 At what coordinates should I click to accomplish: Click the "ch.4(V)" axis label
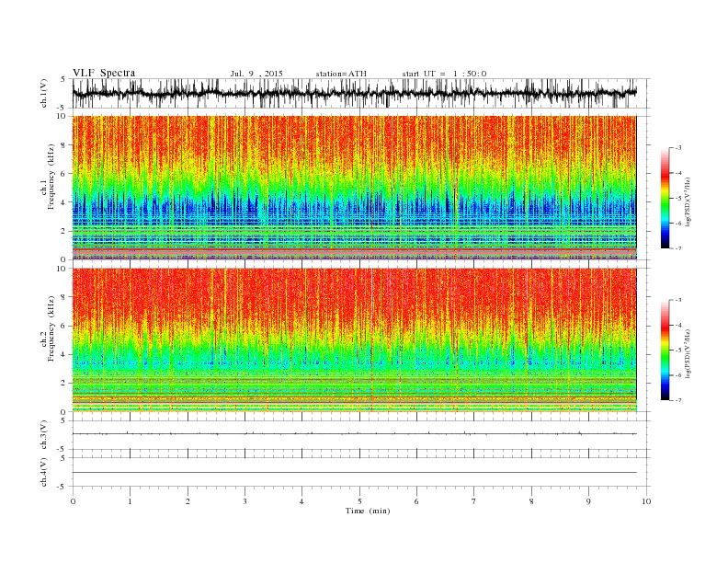click(x=44, y=472)
